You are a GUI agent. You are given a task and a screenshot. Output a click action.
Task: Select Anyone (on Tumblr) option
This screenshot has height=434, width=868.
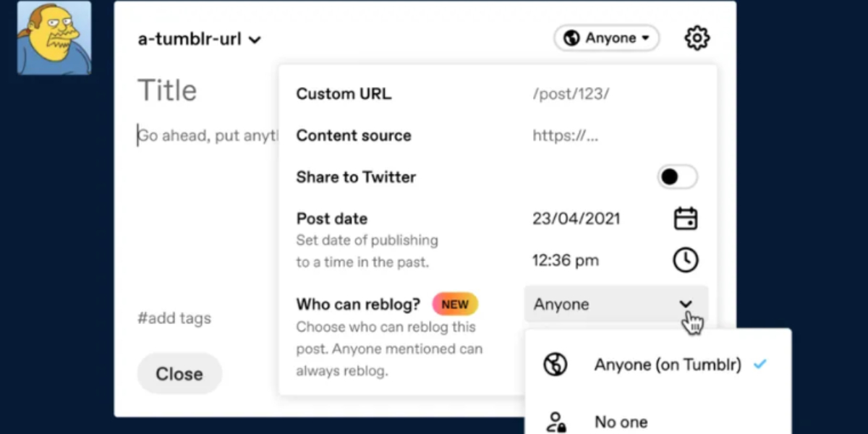(x=667, y=365)
